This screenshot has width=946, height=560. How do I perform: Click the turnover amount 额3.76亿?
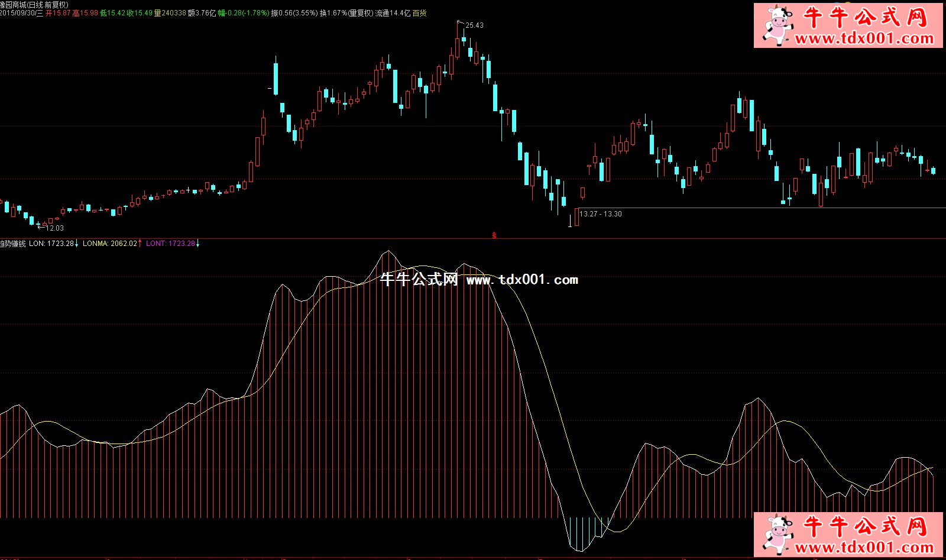click(x=202, y=13)
